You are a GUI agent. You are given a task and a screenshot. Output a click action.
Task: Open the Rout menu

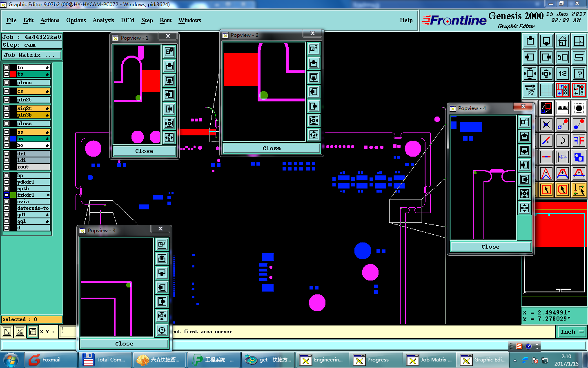[x=166, y=20]
